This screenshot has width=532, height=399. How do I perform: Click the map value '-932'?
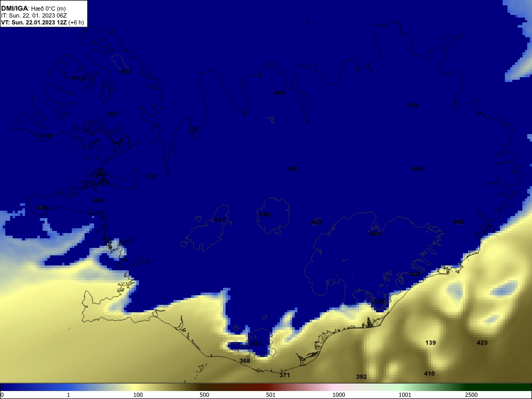(125, 71)
